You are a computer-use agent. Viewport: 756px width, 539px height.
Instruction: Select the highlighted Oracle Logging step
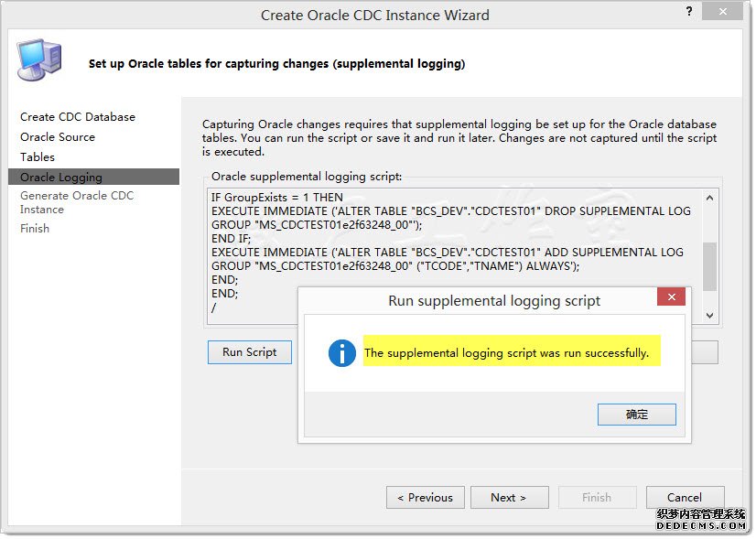pyautogui.click(x=61, y=178)
